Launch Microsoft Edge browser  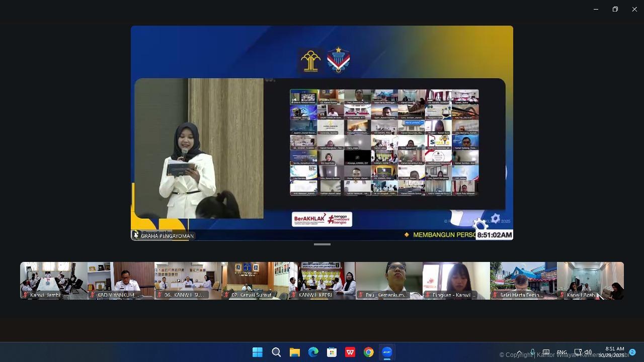point(313,352)
